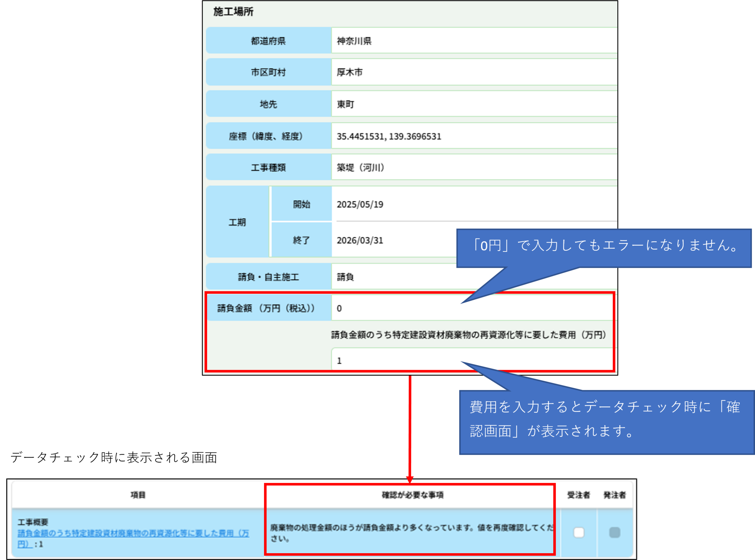Click the 施工場所 section heading
This screenshot has width=755, height=560.
pyautogui.click(x=233, y=12)
